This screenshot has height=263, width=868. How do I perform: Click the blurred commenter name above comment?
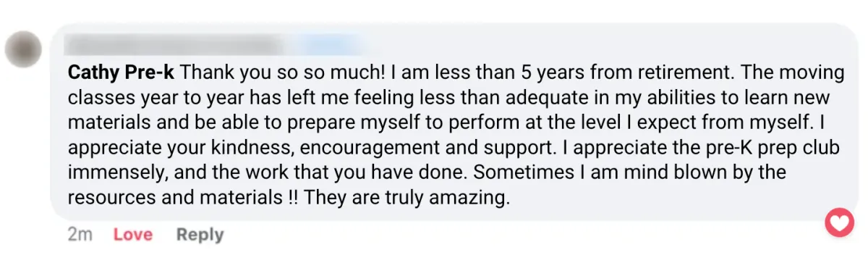195,45
